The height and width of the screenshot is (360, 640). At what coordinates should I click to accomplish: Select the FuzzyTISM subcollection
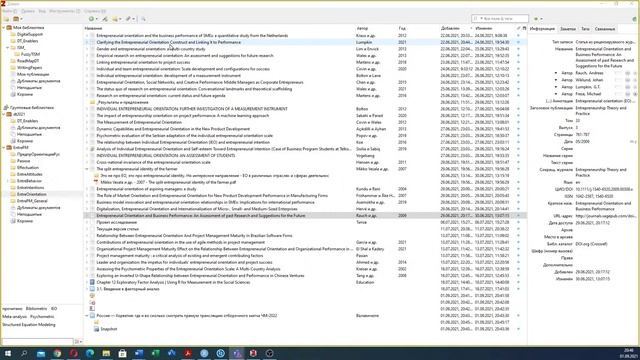(x=30, y=54)
